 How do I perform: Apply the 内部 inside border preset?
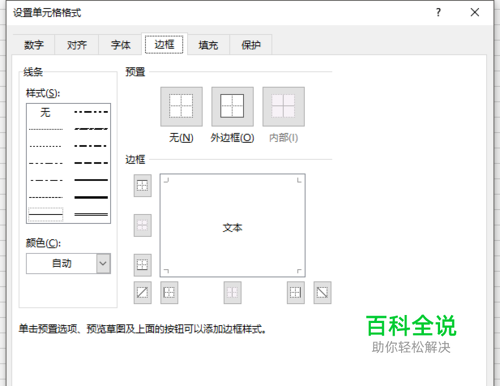[x=283, y=107]
